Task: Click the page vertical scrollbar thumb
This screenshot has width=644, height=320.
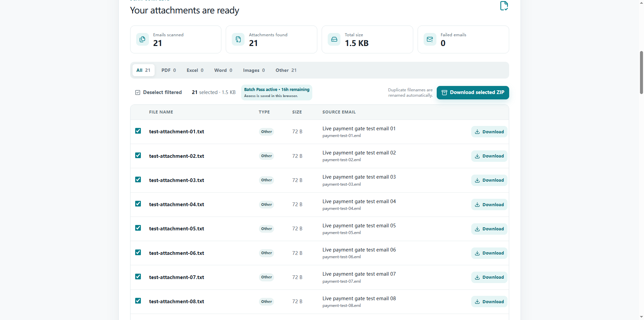Action: [641, 72]
